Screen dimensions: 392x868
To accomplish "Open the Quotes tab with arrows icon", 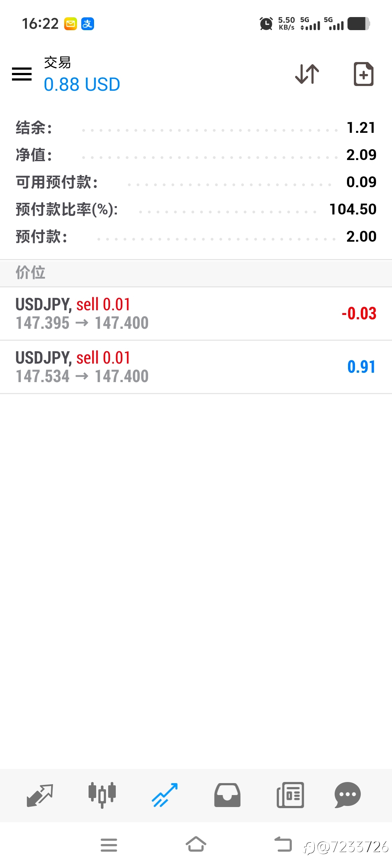I will click(40, 795).
